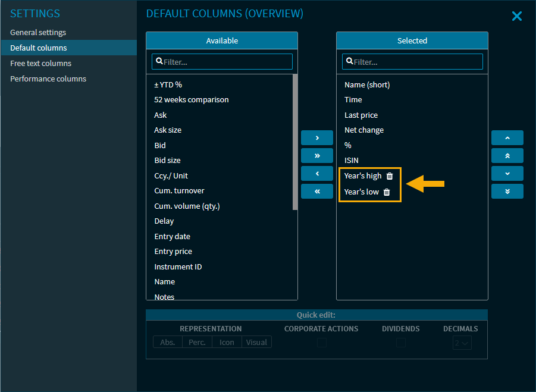Remove selected column with single left arrow
Screen dimensions: 536x392
(316, 174)
